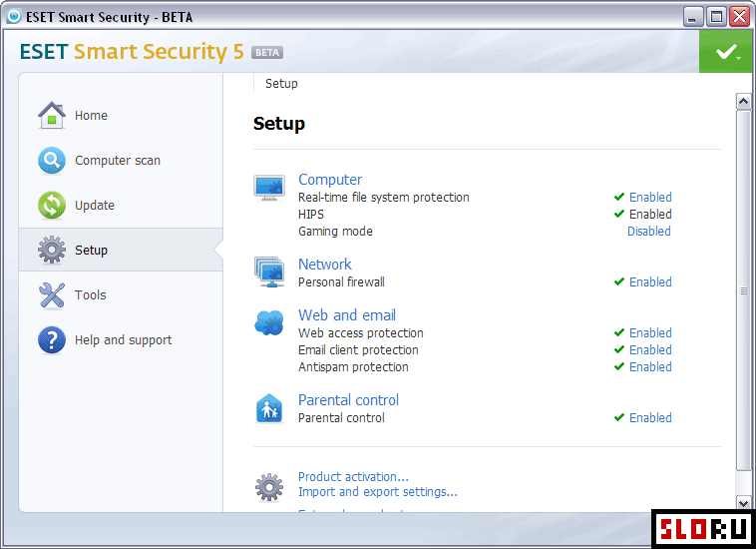
Task: Click the Parental control house icon
Action: (x=269, y=408)
